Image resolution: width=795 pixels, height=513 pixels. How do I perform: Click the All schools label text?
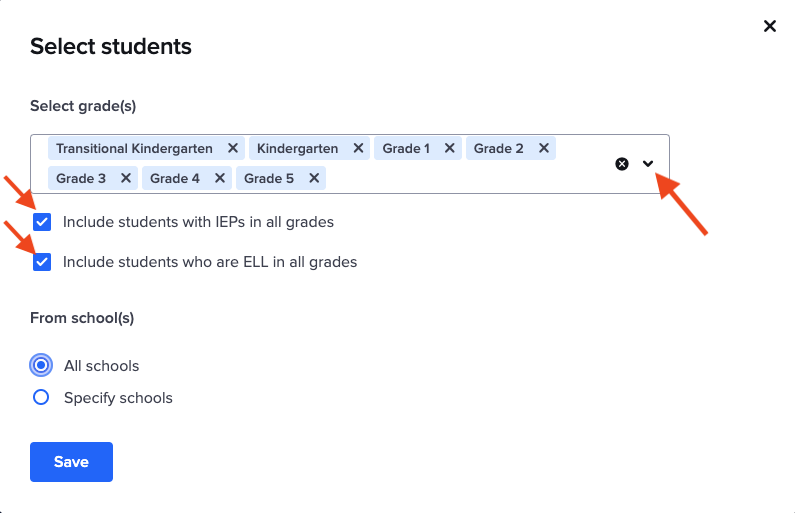pyautogui.click(x=101, y=366)
